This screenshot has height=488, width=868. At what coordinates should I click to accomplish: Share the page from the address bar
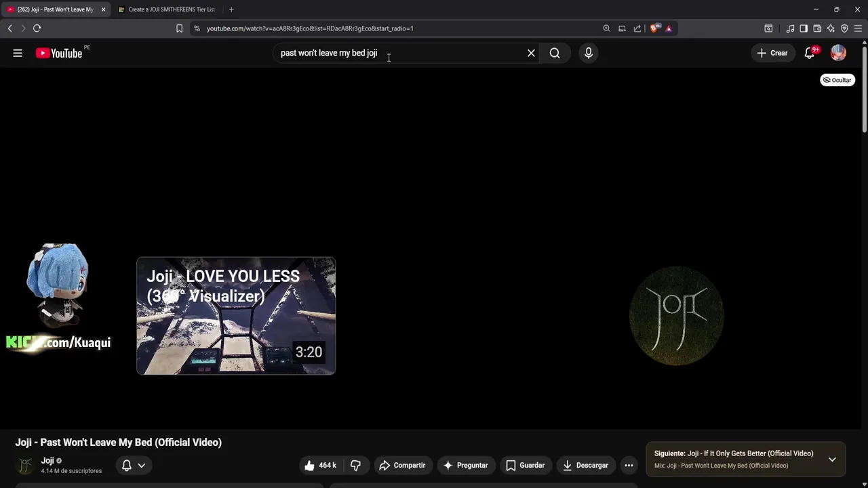(637, 28)
